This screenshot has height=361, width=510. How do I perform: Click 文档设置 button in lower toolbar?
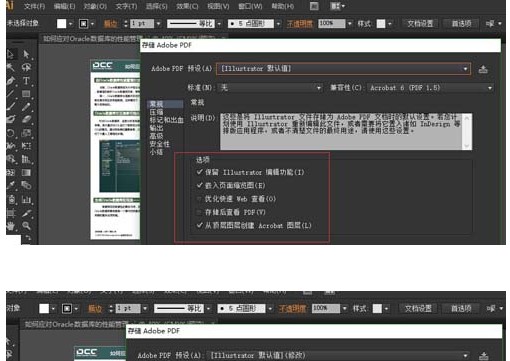click(x=418, y=309)
